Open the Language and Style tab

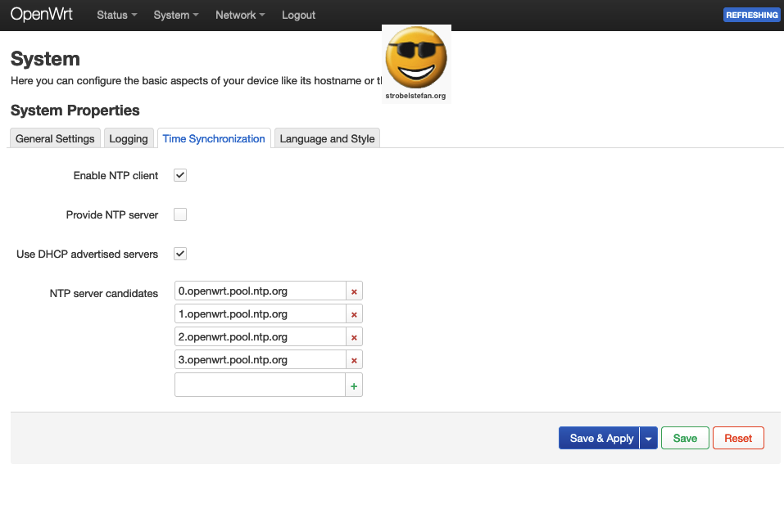327,138
